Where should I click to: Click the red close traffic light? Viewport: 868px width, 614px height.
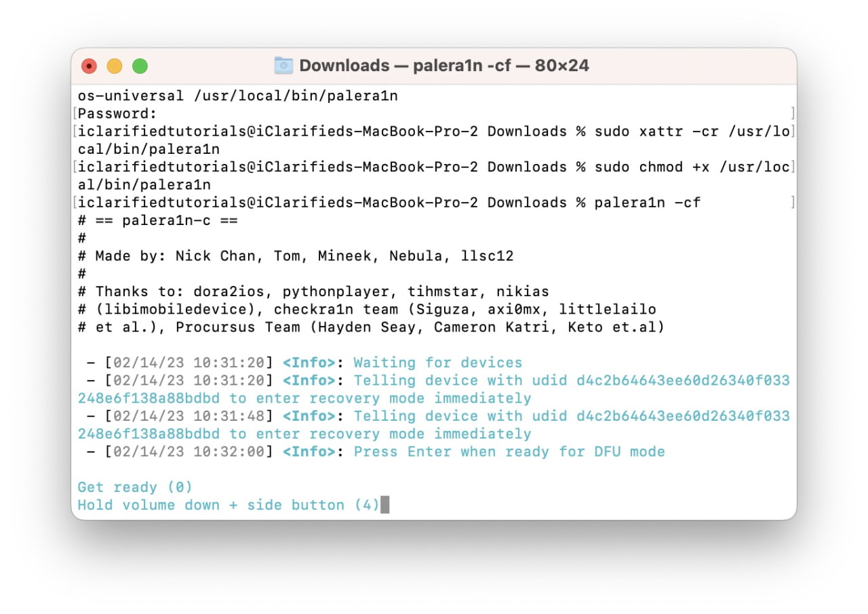tap(89, 65)
